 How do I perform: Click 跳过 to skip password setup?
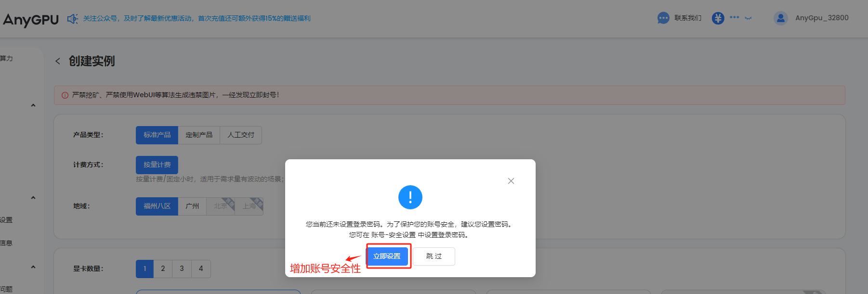pos(434,256)
